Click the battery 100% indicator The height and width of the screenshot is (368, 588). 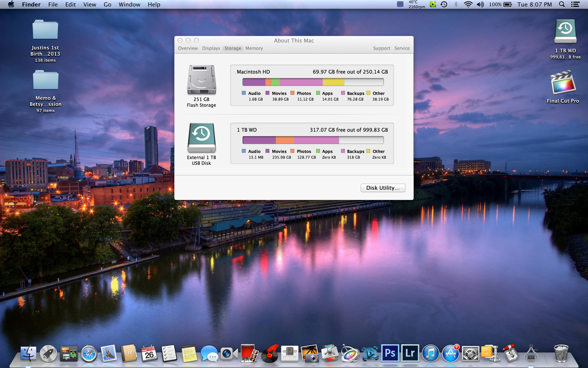pyautogui.click(x=500, y=4)
